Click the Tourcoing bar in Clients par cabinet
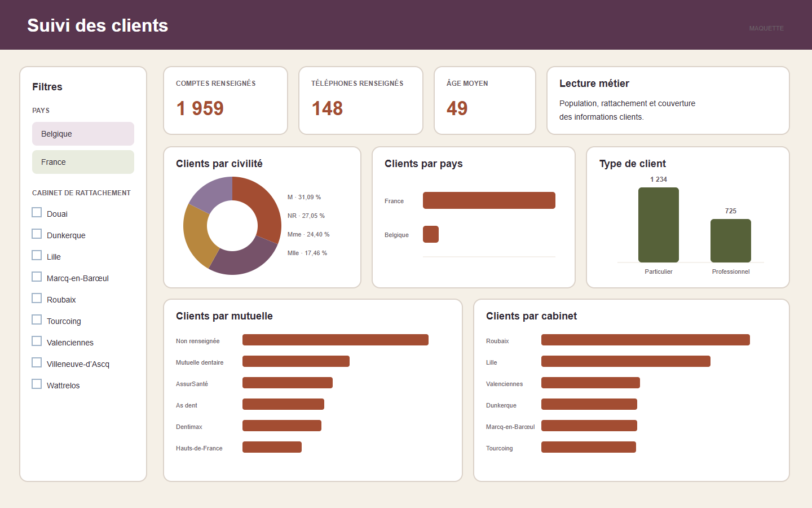This screenshot has height=508, width=812. [589, 447]
